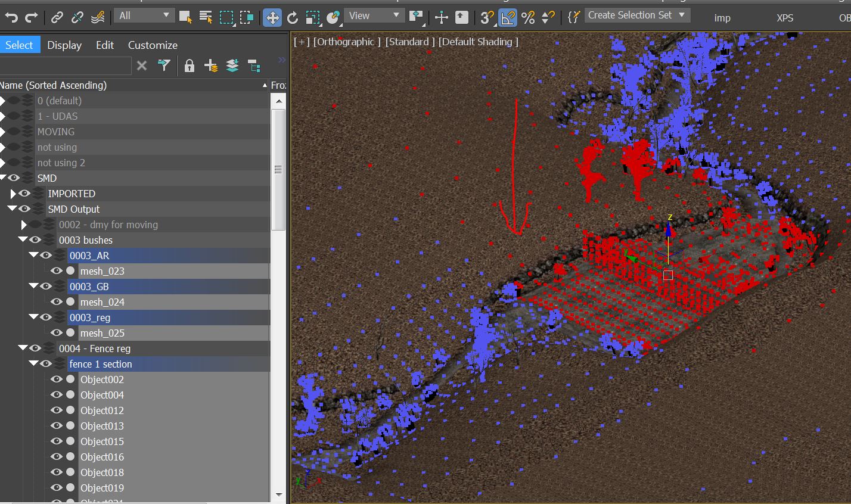Click the Select by Name icon
Screen dimensions: 851x504
click(206, 17)
